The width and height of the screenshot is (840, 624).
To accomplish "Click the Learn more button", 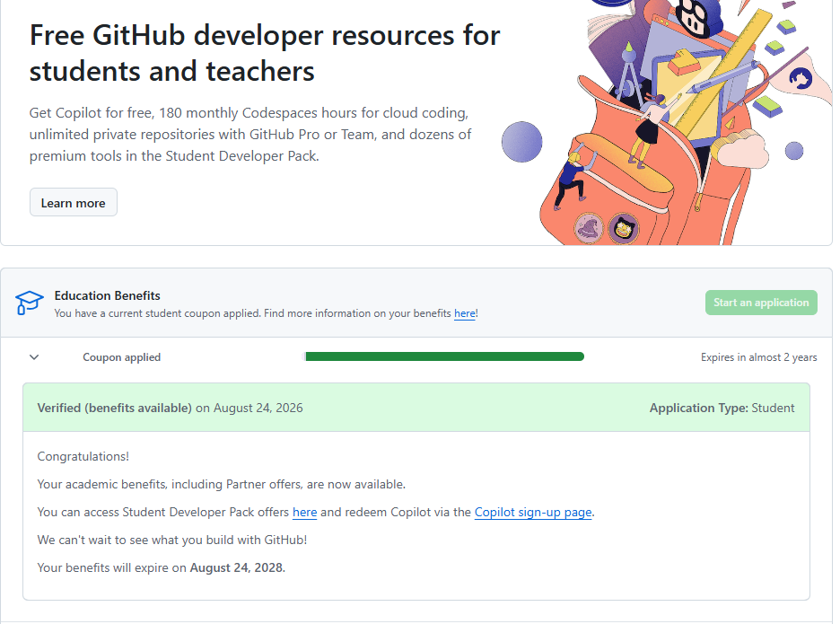I will point(74,203).
